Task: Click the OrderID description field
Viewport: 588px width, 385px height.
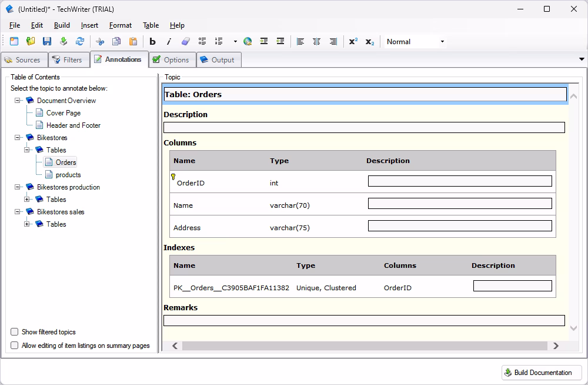Action: coord(460,181)
